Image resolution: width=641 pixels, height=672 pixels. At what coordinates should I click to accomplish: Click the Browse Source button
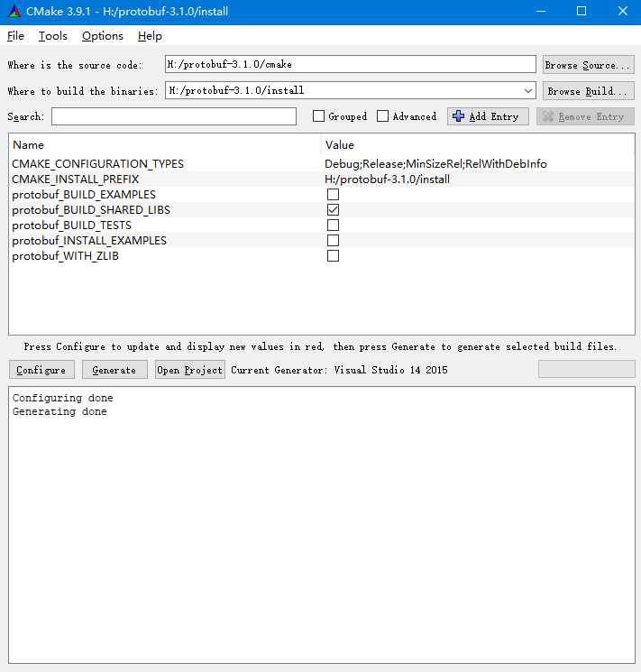(x=589, y=65)
